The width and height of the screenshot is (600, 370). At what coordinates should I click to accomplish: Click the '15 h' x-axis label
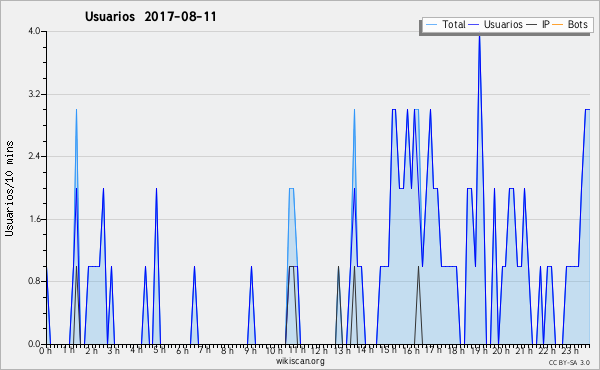388,350
